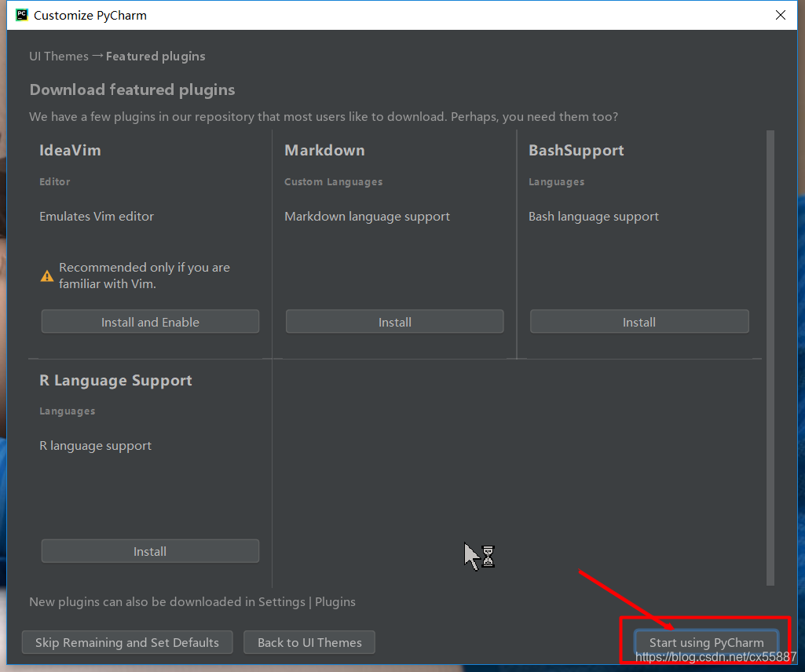Image resolution: width=805 pixels, height=672 pixels.
Task: Select 'UI Themes' breadcrumb step
Action: pyautogui.click(x=59, y=56)
